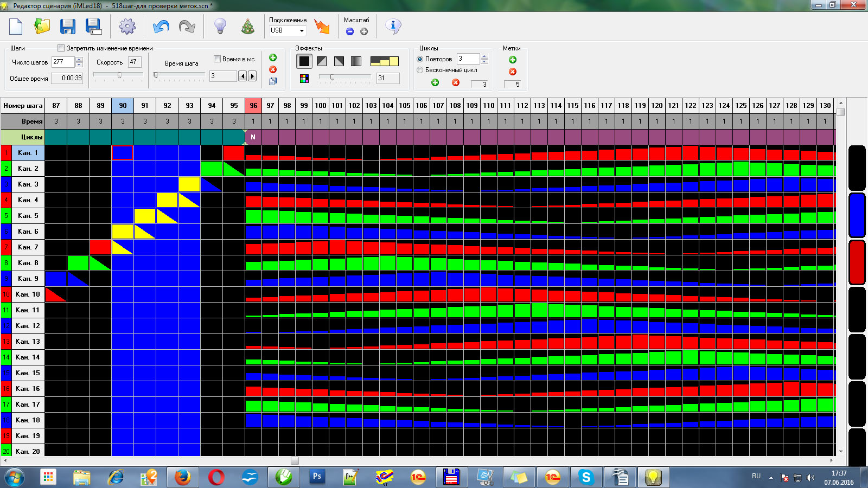
Task: Save the scenario with the floppy disk icon
Action: 68,26
